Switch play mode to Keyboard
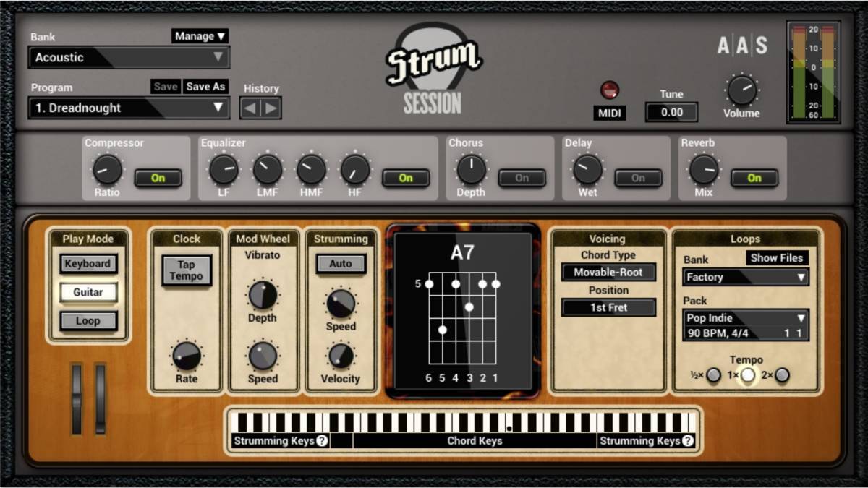Viewport: 868px width, 488px height. click(88, 264)
